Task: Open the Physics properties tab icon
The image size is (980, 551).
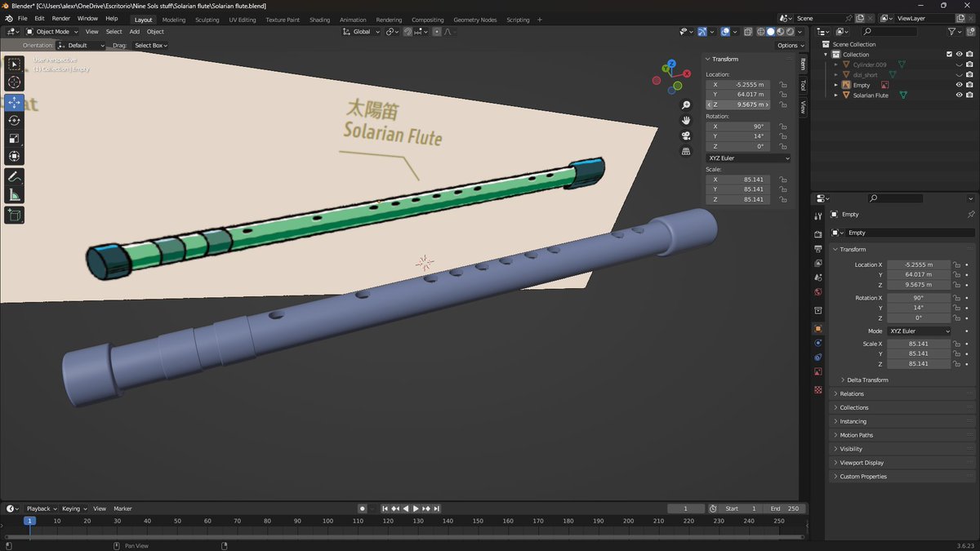Action: (818, 343)
